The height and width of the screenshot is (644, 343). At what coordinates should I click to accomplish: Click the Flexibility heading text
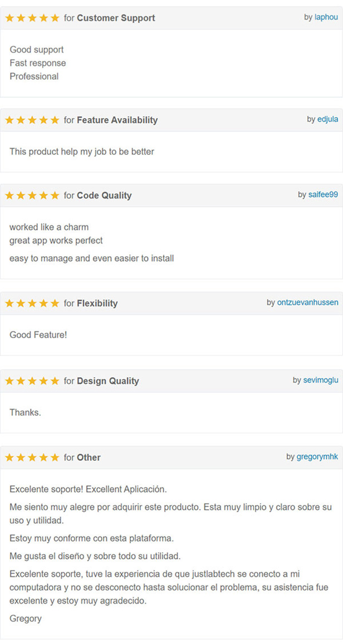coord(97,303)
